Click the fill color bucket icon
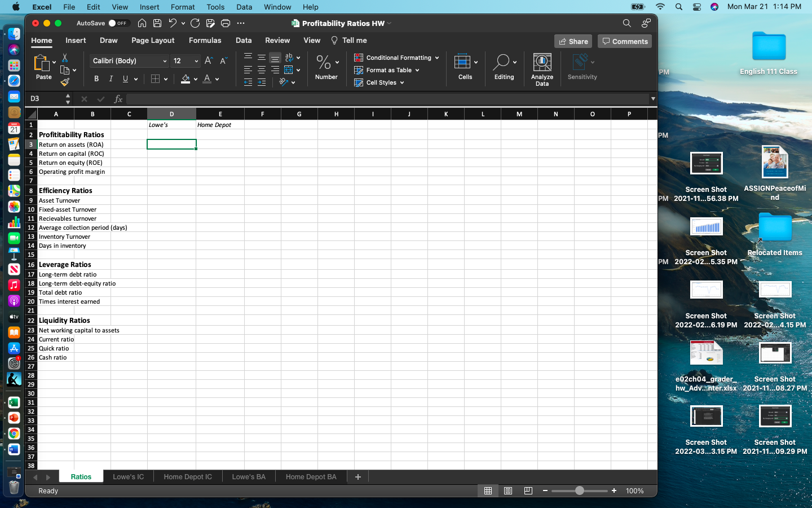 click(186, 78)
